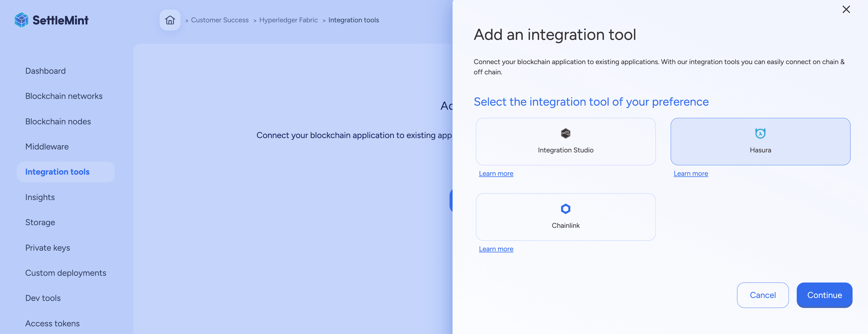This screenshot has width=868, height=334.
Task: Go to Blockchain nodes
Action: 58,122
